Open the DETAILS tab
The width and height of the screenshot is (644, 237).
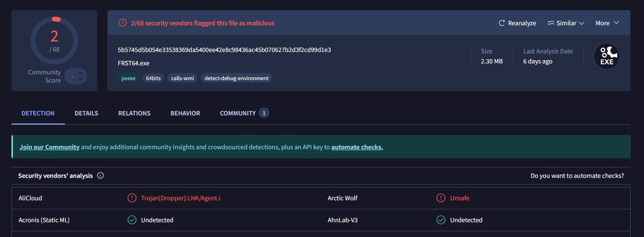86,113
